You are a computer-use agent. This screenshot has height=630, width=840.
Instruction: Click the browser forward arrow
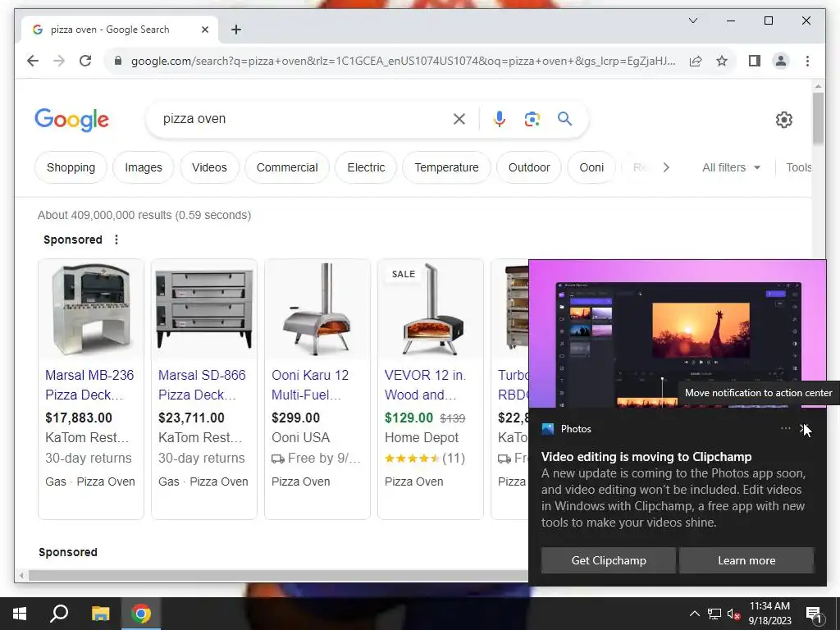(59, 61)
